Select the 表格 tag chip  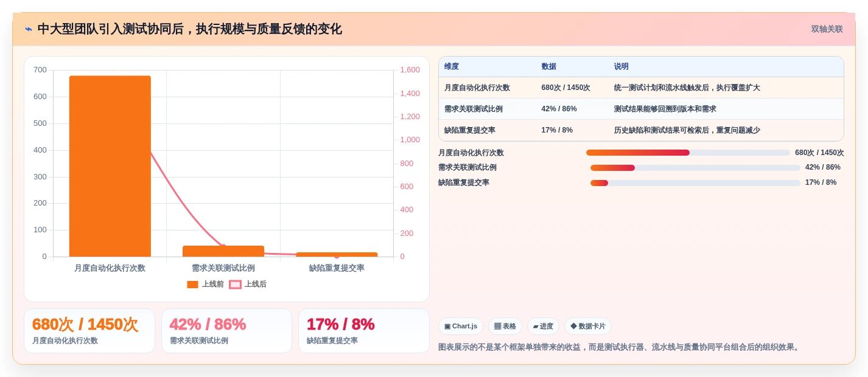coord(505,326)
